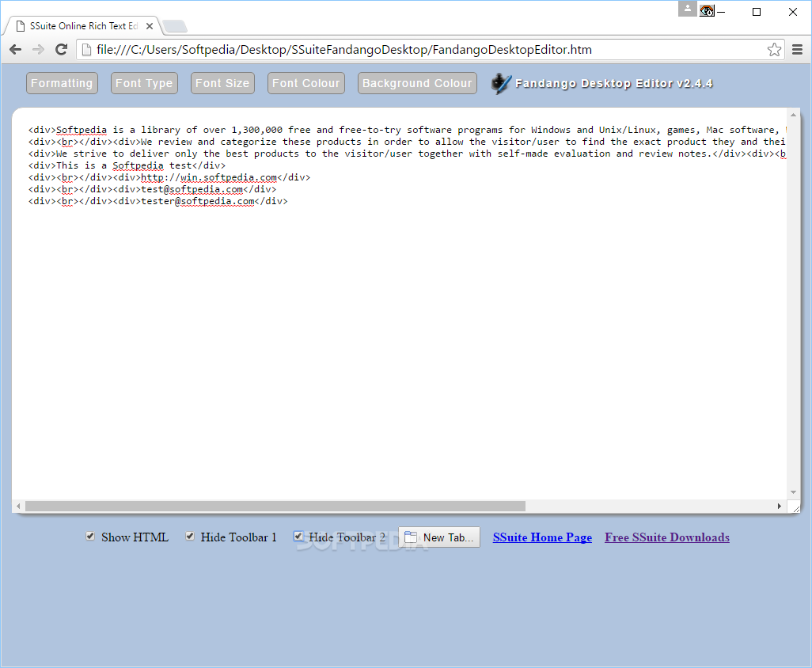The height and width of the screenshot is (668, 812).
Task: Bookmark this page with the star icon
Action: 774,50
